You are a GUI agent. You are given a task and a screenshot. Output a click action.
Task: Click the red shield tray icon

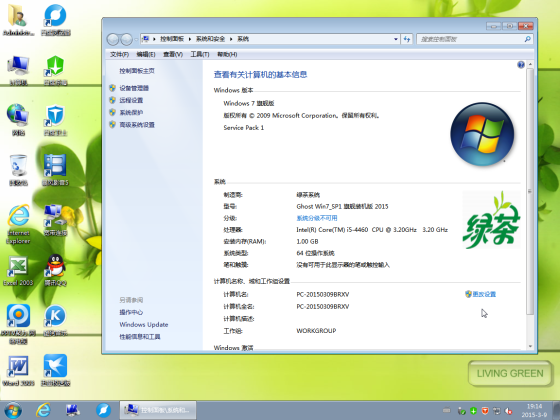pyautogui.click(x=485, y=411)
